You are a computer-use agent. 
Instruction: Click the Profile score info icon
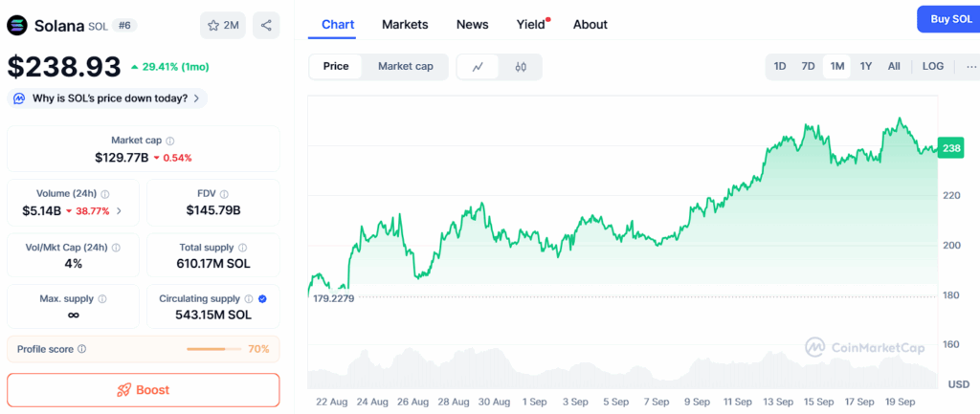click(81, 349)
